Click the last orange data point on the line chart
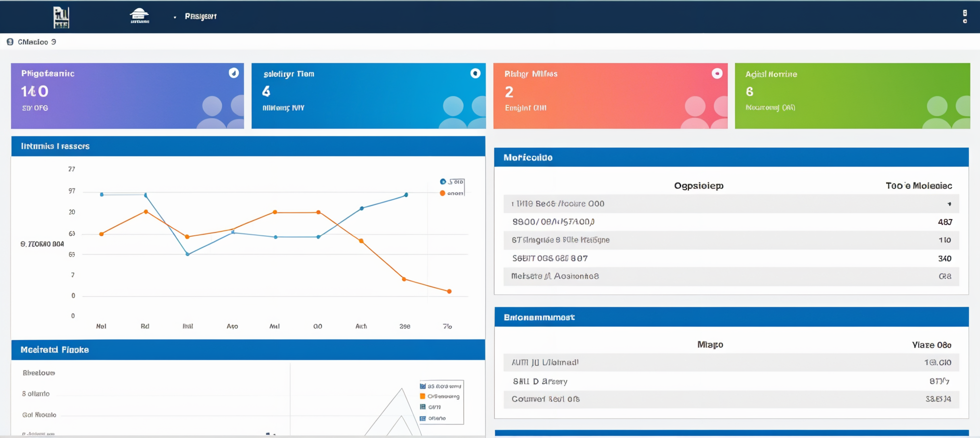 click(x=449, y=292)
